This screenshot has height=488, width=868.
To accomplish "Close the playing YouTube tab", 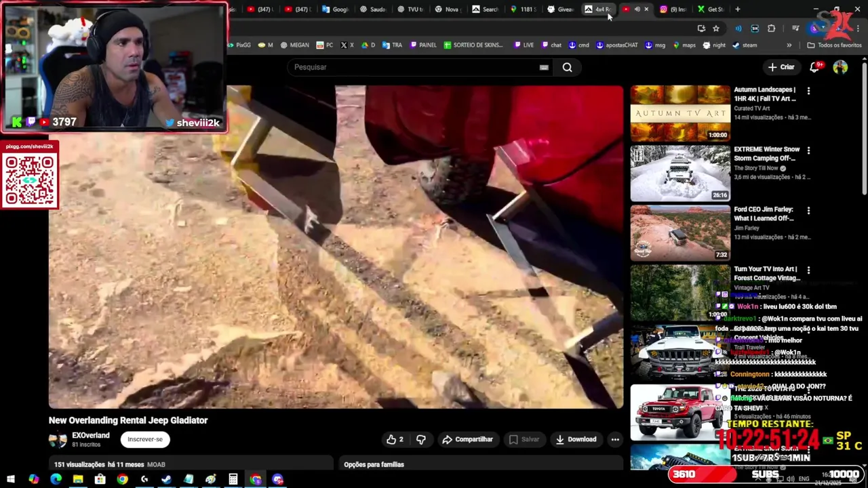I will [646, 9].
